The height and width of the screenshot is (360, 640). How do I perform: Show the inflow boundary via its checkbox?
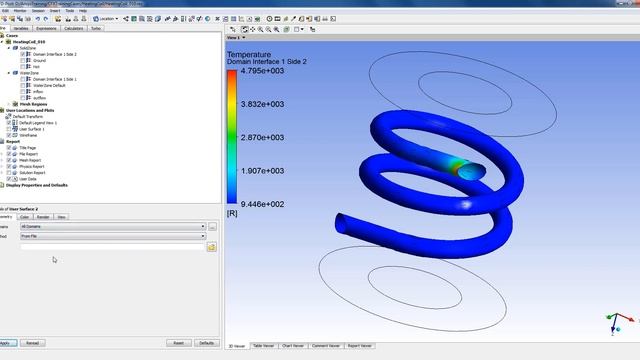23,91
